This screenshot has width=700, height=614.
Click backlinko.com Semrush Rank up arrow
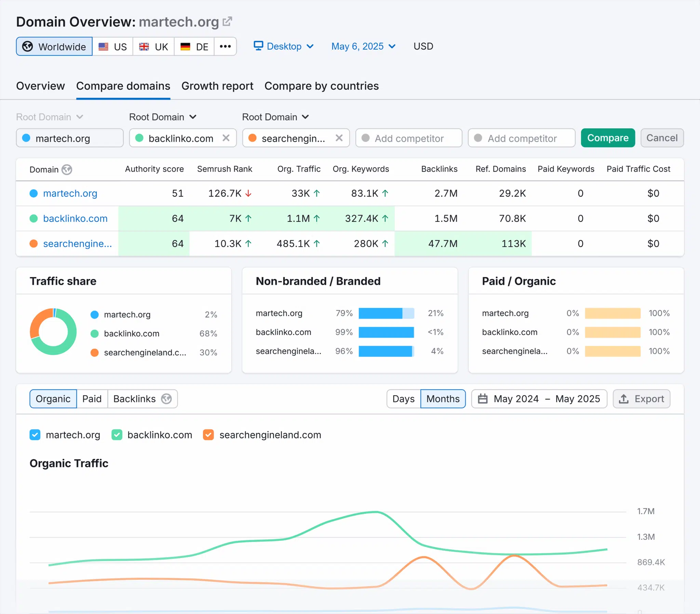[x=248, y=218]
